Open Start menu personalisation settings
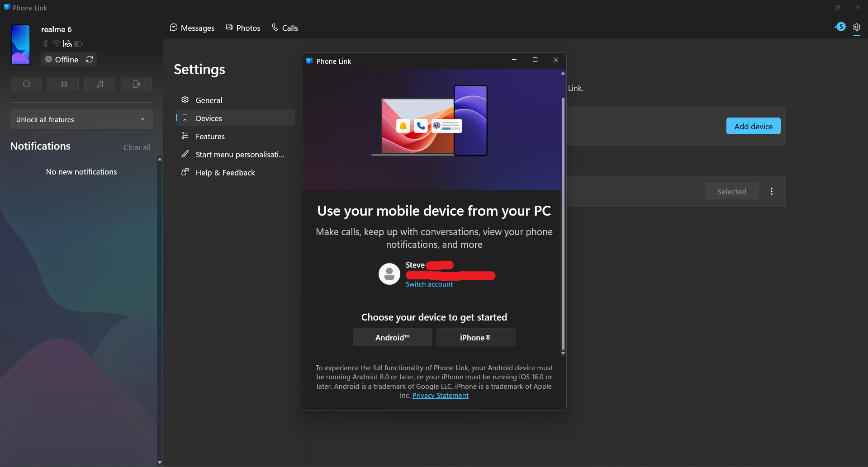The image size is (868, 467). [235, 154]
